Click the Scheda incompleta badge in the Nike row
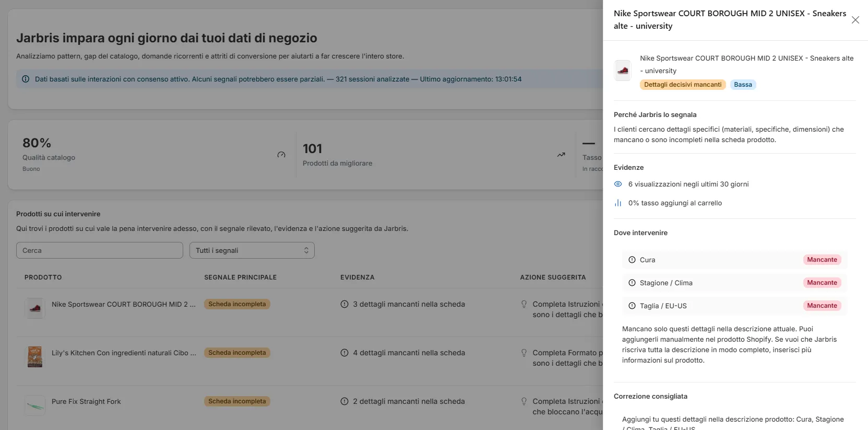 [237, 304]
